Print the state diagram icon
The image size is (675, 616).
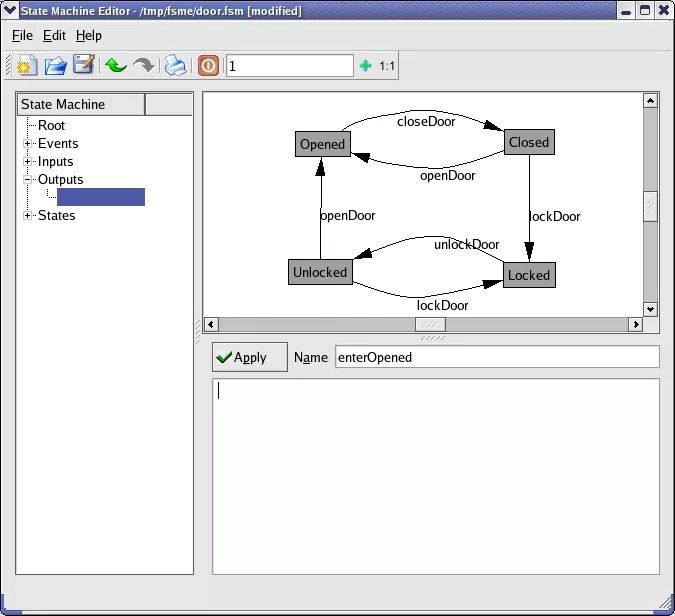click(176, 66)
